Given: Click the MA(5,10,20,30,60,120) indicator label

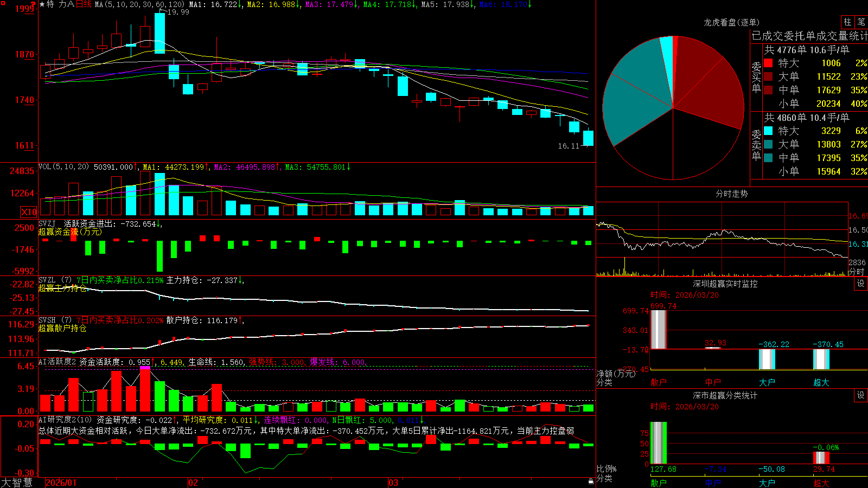Looking at the screenshot, I should 139,4.
